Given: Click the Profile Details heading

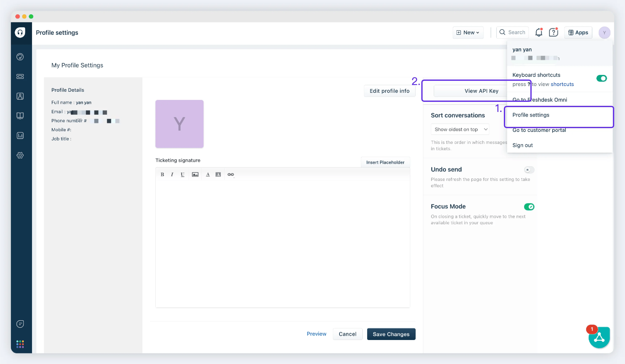Looking at the screenshot, I should click(x=67, y=90).
